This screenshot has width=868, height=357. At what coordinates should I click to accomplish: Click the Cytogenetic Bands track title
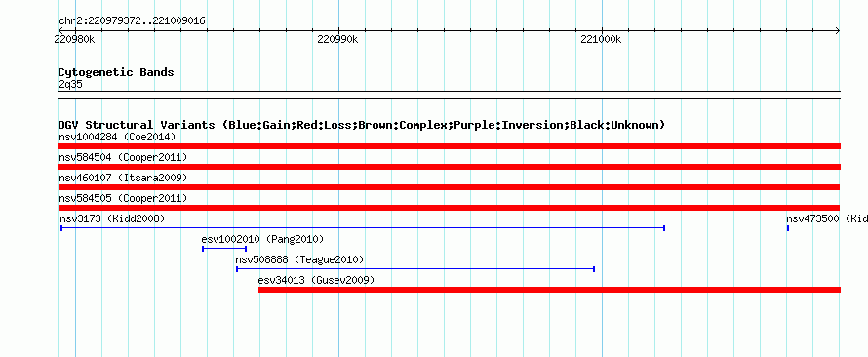[116, 72]
